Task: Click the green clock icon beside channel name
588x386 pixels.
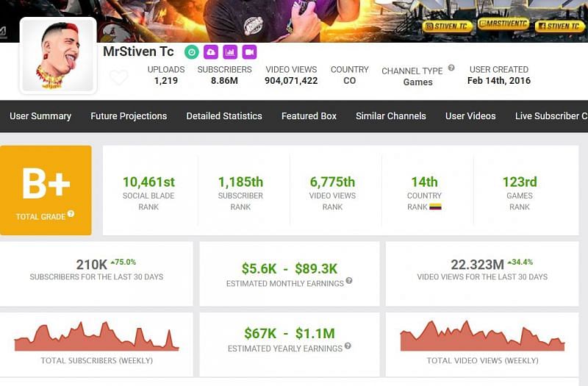Action: click(x=191, y=52)
